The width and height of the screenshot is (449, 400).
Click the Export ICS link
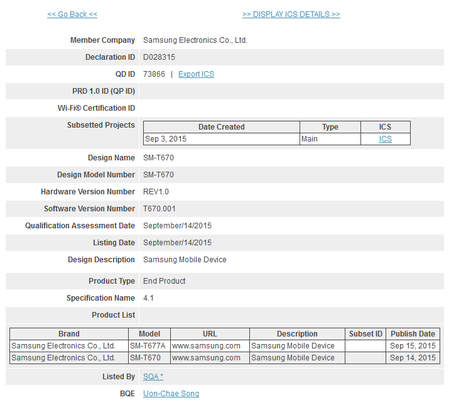(196, 74)
